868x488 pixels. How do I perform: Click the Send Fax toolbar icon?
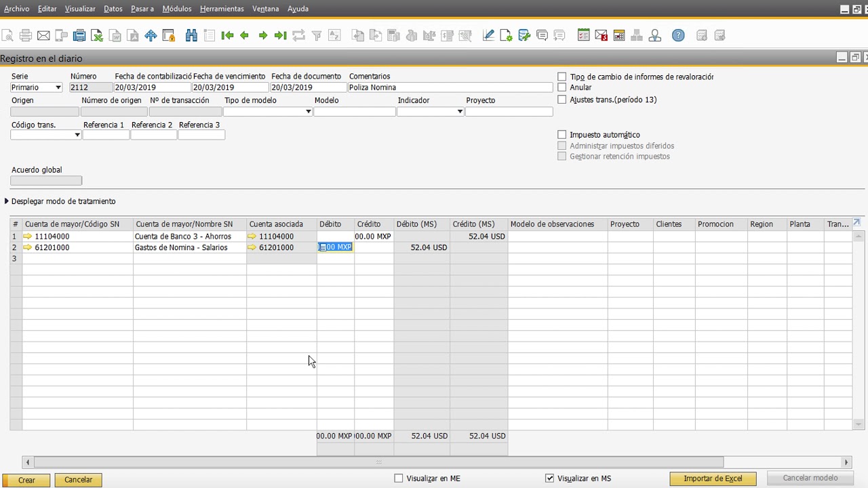[x=61, y=35]
